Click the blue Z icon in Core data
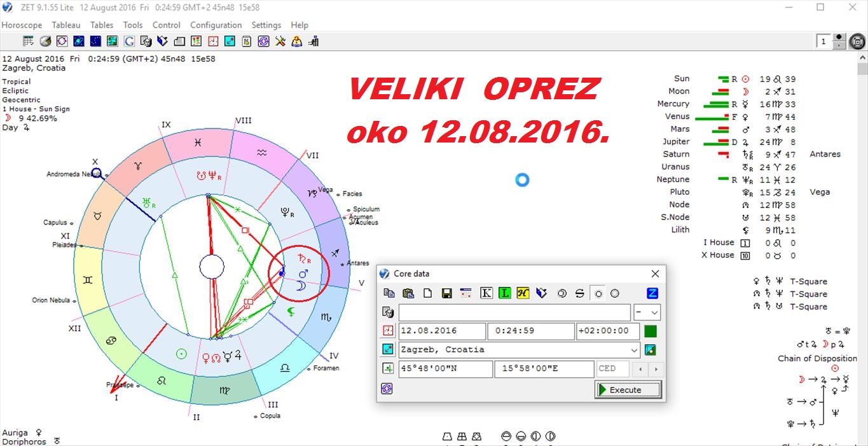Viewport: 868px width, 446px height. click(652, 293)
